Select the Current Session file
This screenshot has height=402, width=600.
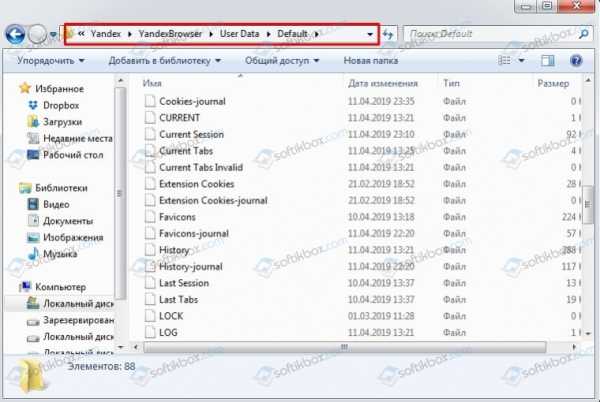click(x=191, y=134)
